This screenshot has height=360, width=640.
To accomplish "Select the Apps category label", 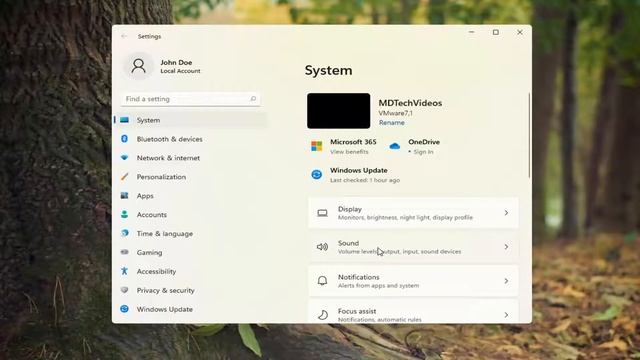I will (145, 196).
